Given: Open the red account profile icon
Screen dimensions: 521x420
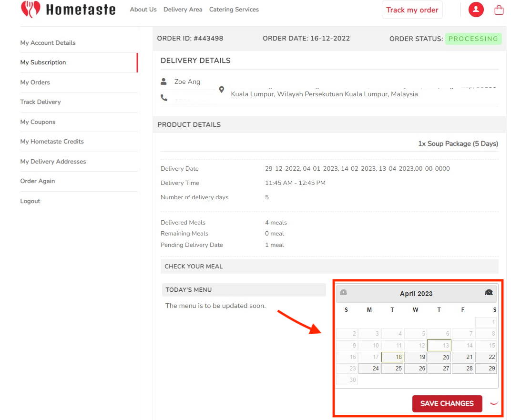Looking at the screenshot, I should (476, 10).
